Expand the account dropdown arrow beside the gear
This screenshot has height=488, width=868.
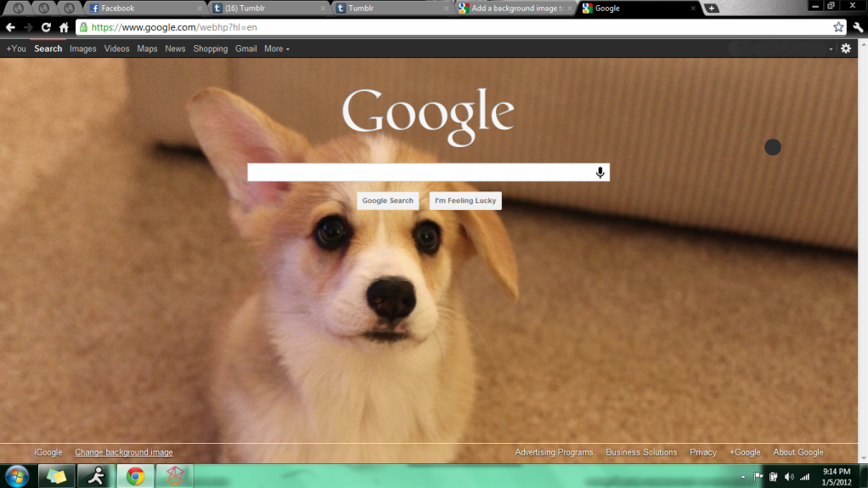click(x=831, y=48)
